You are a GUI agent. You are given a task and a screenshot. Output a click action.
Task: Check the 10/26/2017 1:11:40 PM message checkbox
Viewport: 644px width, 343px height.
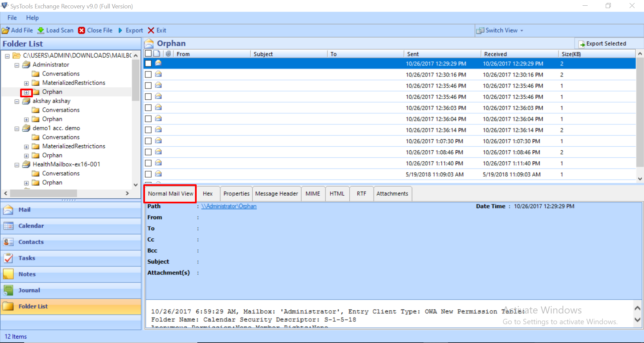tap(148, 163)
